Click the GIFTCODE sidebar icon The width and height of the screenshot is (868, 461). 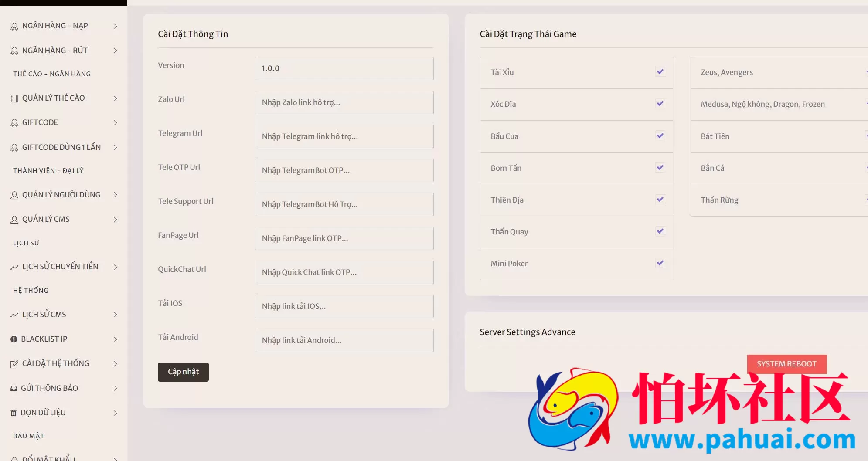14,123
